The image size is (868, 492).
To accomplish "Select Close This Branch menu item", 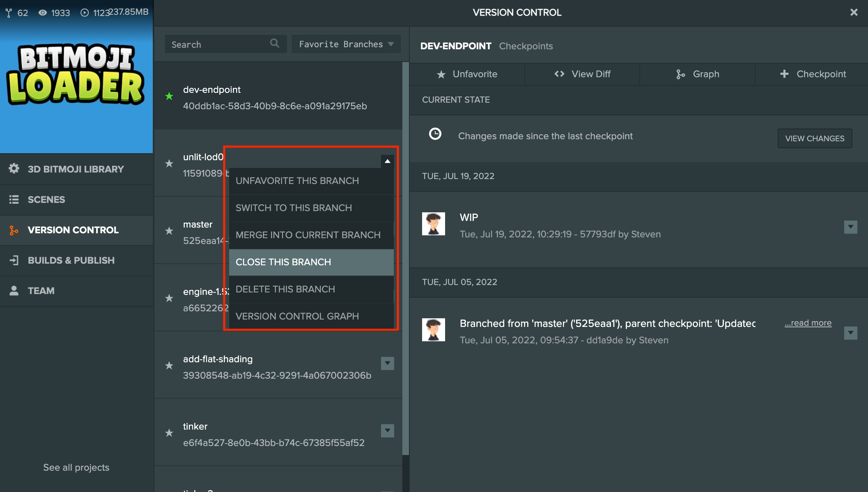I will tap(311, 262).
